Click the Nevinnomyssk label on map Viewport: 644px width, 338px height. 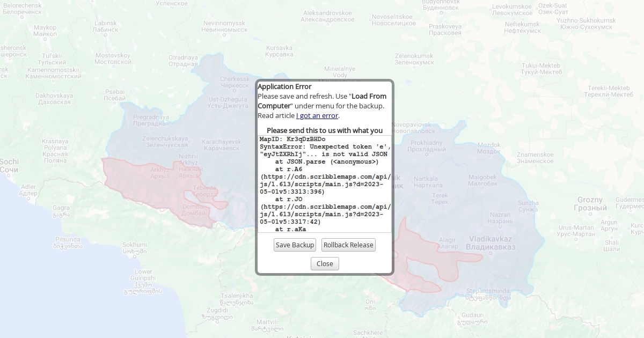pos(224,27)
